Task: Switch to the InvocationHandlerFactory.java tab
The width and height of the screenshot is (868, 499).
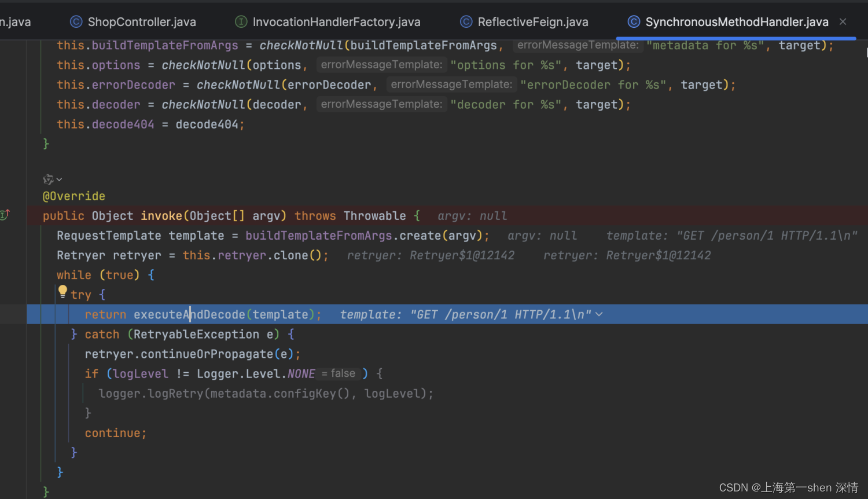Action: coord(328,22)
